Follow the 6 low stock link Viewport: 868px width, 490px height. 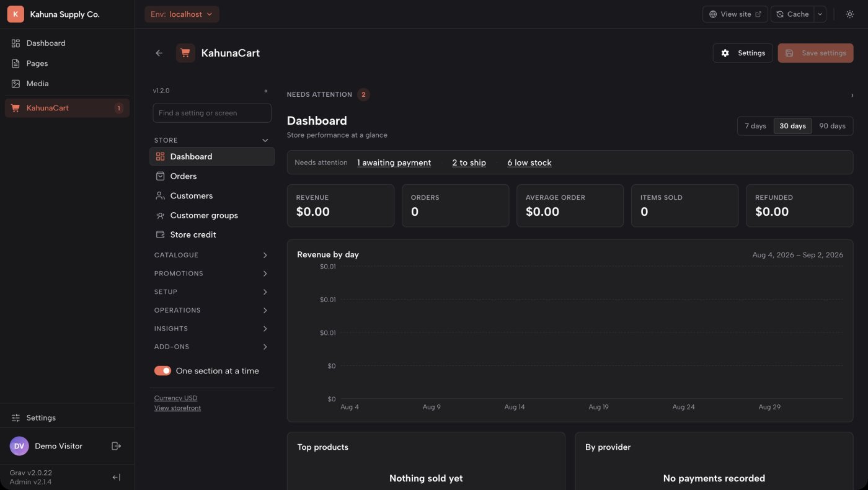tap(529, 163)
